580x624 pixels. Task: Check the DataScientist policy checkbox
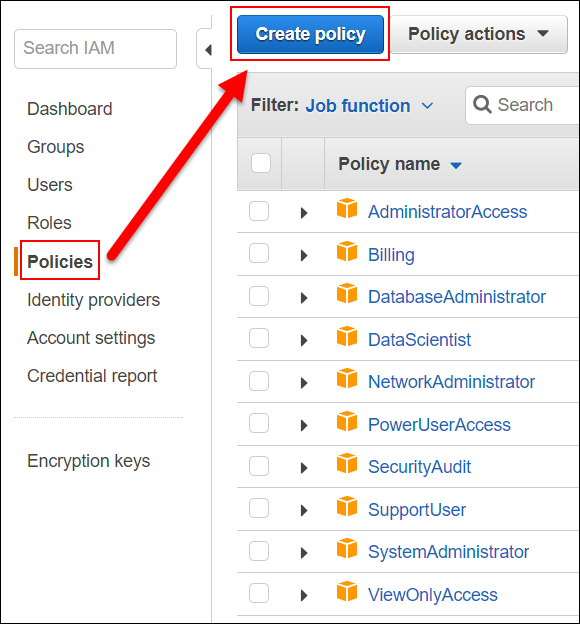[x=259, y=338]
